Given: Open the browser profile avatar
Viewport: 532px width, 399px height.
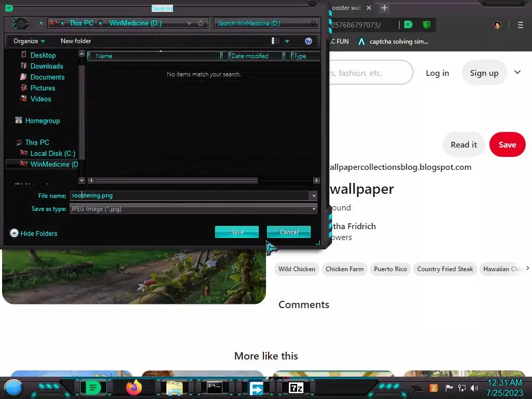Looking at the screenshot, I should [x=497, y=25].
